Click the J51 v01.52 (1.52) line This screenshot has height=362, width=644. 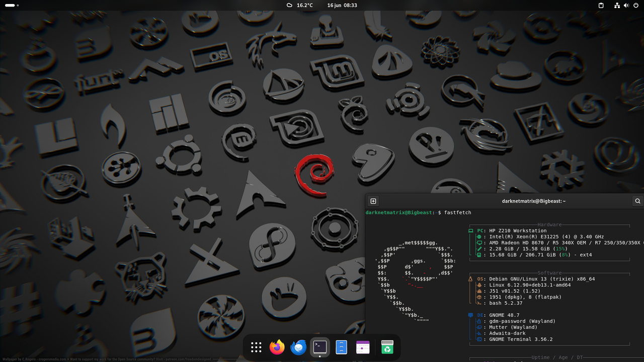tap(504, 291)
